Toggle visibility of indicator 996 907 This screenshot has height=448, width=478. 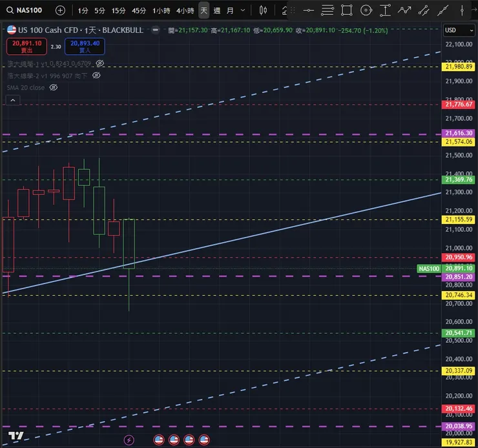(x=96, y=76)
